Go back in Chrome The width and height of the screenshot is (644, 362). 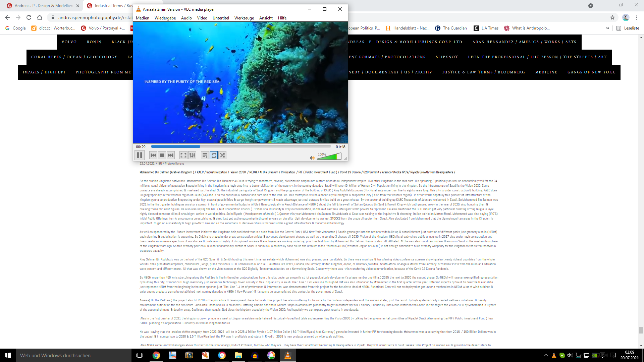pos(7,17)
